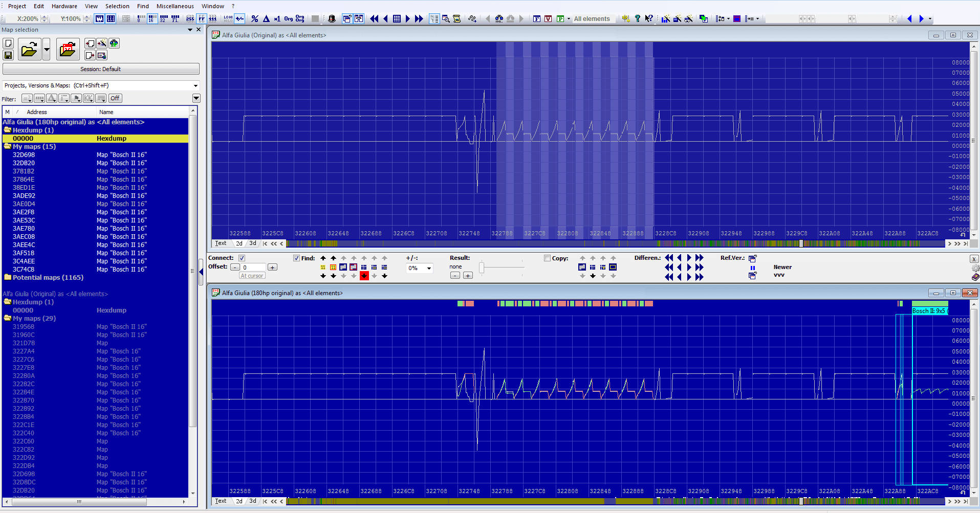This screenshot has height=513, width=980.
Task: Click the Org original values icon
Action: point(289,19)
